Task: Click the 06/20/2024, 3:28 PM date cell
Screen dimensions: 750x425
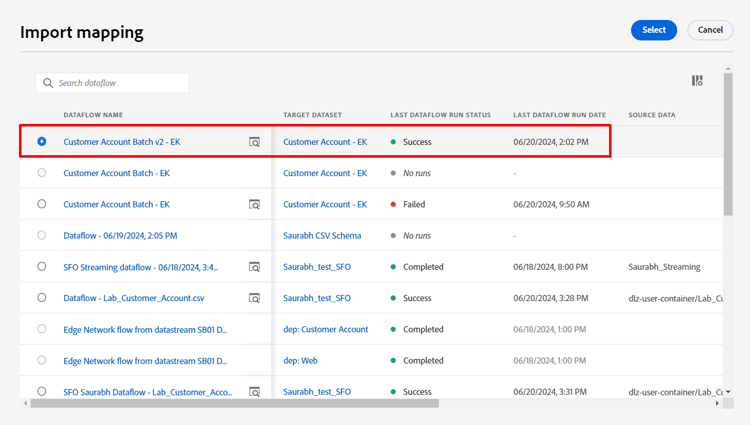Action: coord(551,298)
